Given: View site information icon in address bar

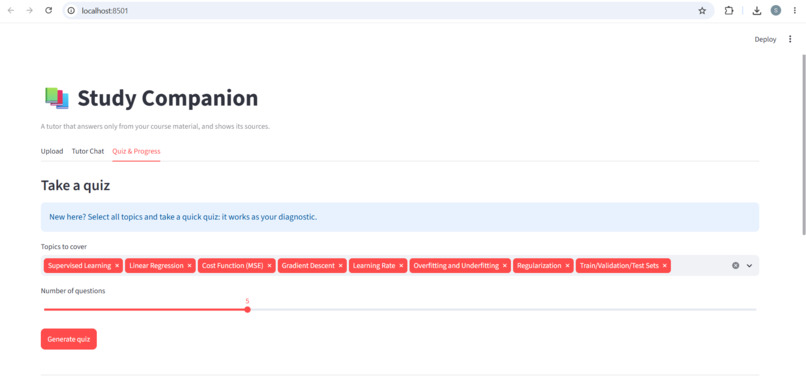Looking at the screenshot, I should [71, 10].
